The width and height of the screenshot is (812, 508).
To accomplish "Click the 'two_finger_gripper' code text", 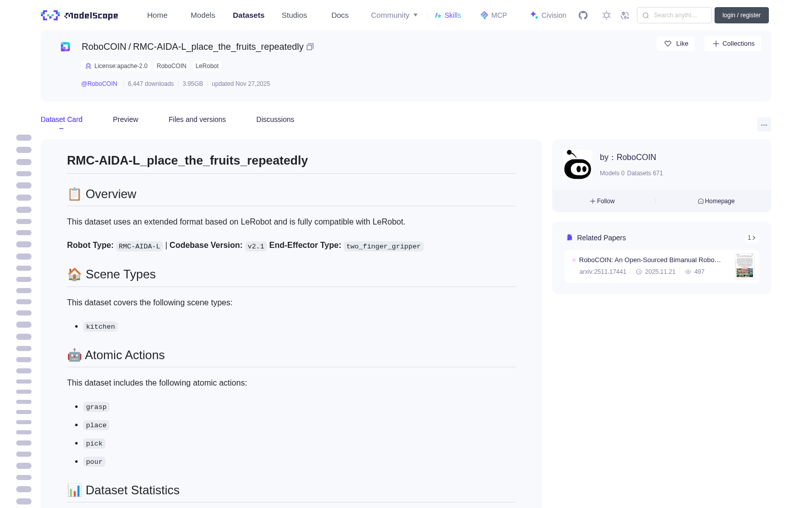I will pos(383,246).
